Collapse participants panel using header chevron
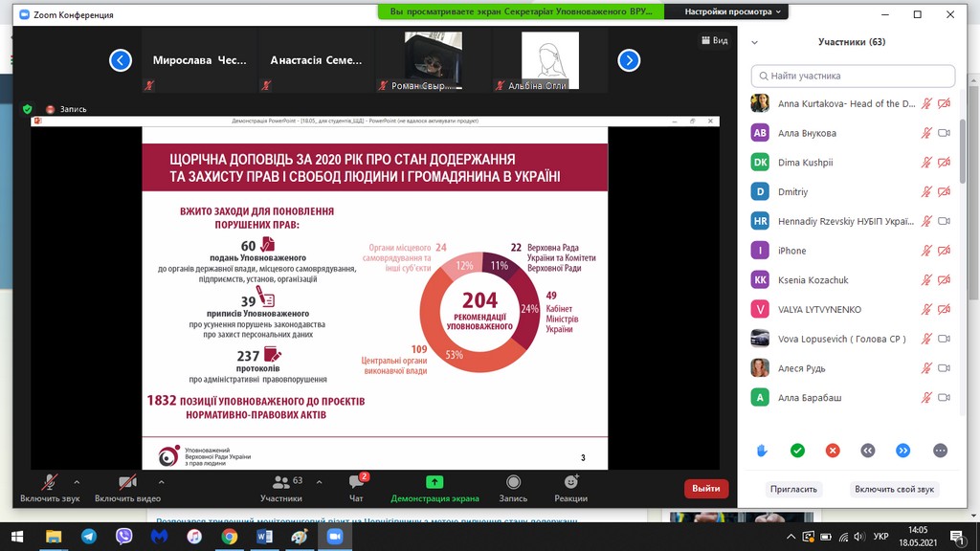 (754, 42)
